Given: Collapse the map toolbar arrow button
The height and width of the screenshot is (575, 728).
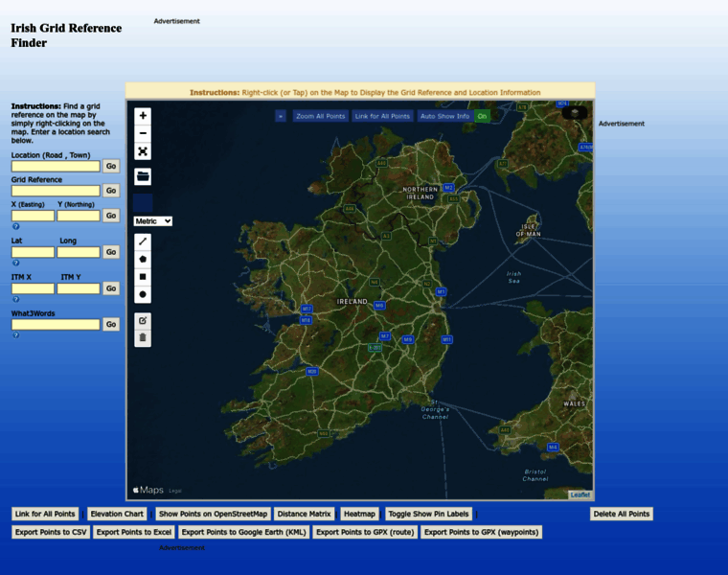Looking at the screenshot, I should click(x=281, y=116).
